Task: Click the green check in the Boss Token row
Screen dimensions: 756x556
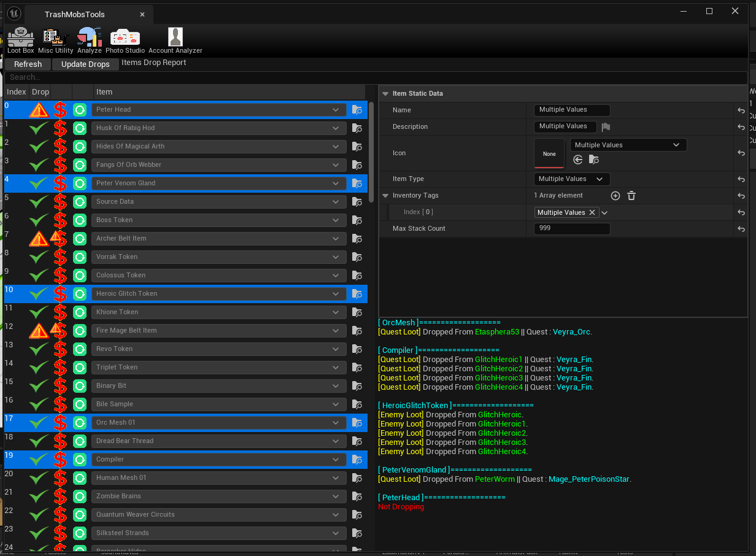Action: [x=39, y=220]
